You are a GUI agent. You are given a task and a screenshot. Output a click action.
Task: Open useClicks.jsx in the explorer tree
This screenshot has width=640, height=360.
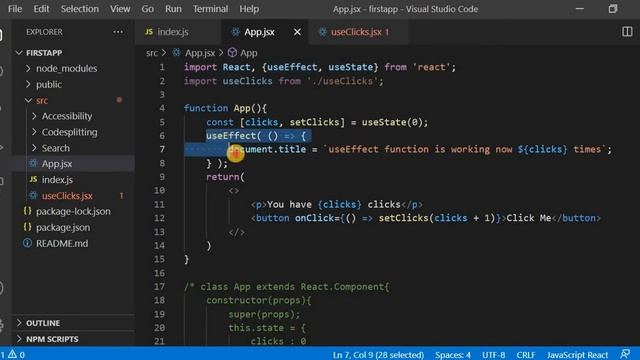click(67, 196)
